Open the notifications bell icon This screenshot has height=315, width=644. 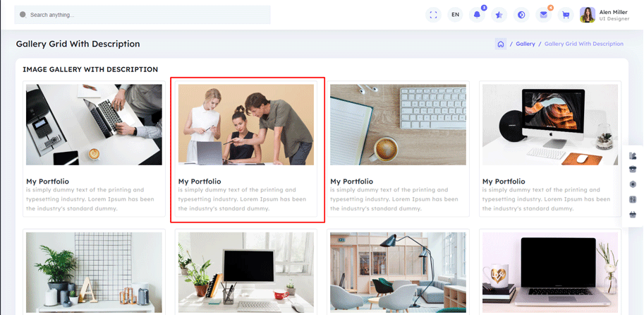pos(477,15)
